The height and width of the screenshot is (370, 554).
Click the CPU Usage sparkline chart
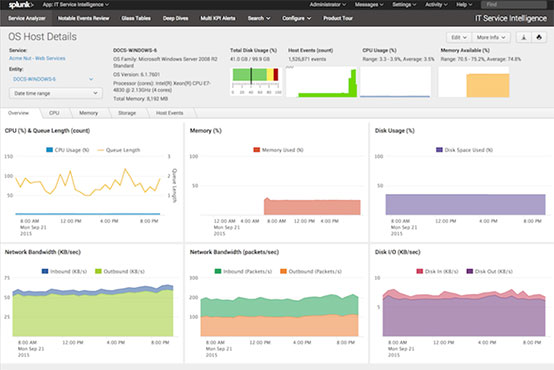click(x=395, y=82)
